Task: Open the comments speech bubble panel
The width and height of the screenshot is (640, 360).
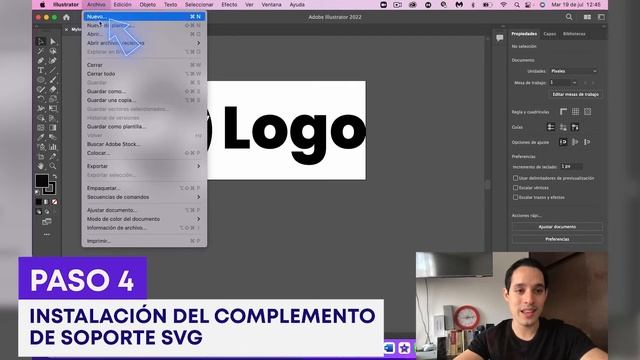Action: coord(500,38)
